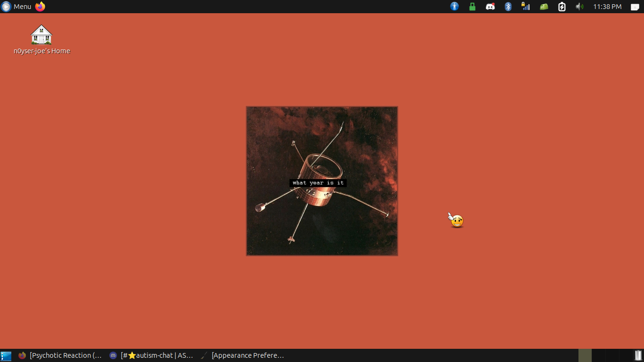644x362 pixels.
Task: Click the 'what year is it' caption
Action: tap(318, 183)
